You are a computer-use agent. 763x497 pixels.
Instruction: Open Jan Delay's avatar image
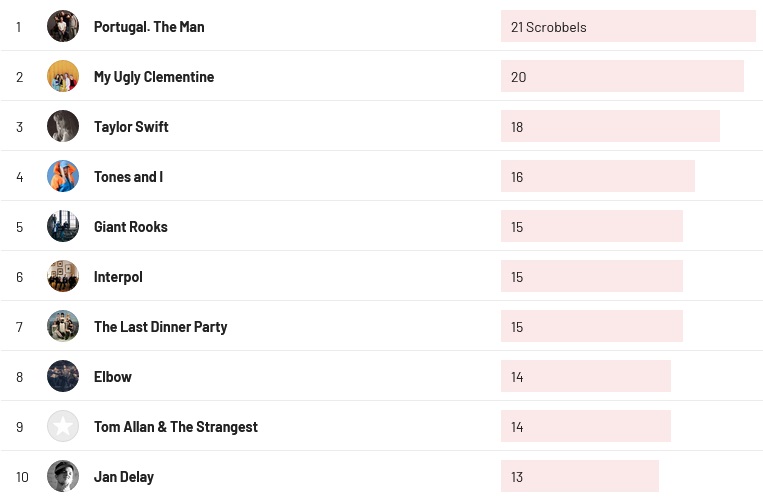[x=63, y=476]
